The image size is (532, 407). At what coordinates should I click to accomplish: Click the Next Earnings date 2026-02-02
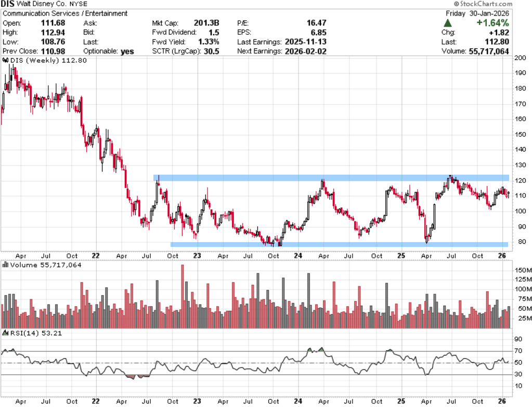[306, 51]
